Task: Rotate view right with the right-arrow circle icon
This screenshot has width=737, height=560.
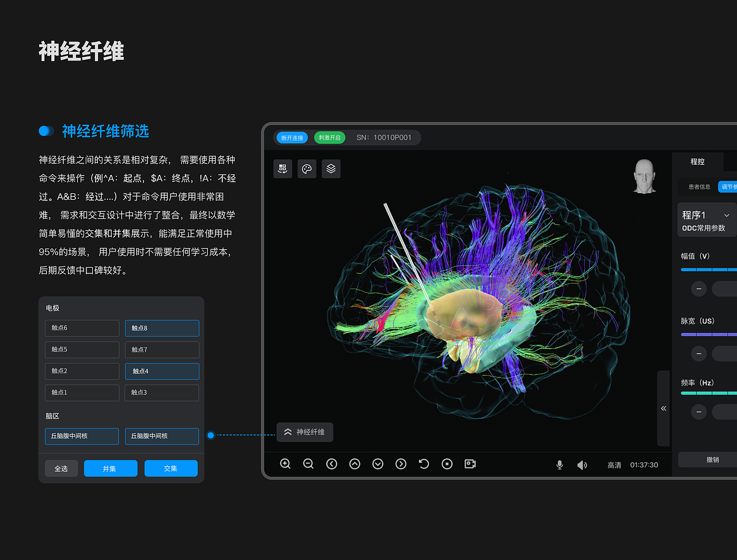Action: pyautogui.click(x=401, y=464)
